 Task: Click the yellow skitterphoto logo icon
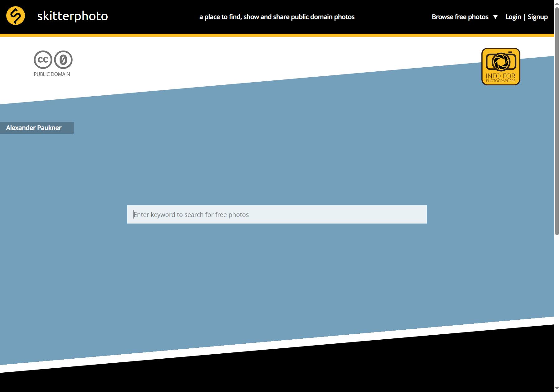(x=16, y=16)
